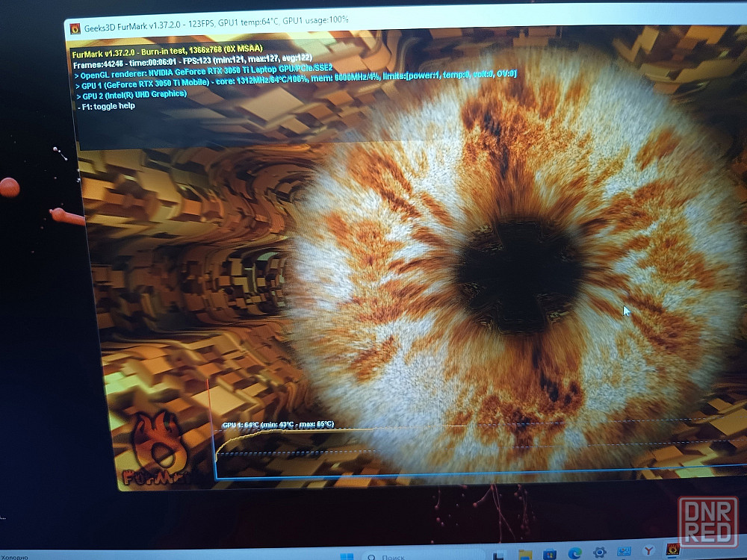Image resolution: width=747 pixels, height=560 pixels.
Task: Launch File Explorer from the taskbar
Action: pyautogui.click(x=525, y=554)
